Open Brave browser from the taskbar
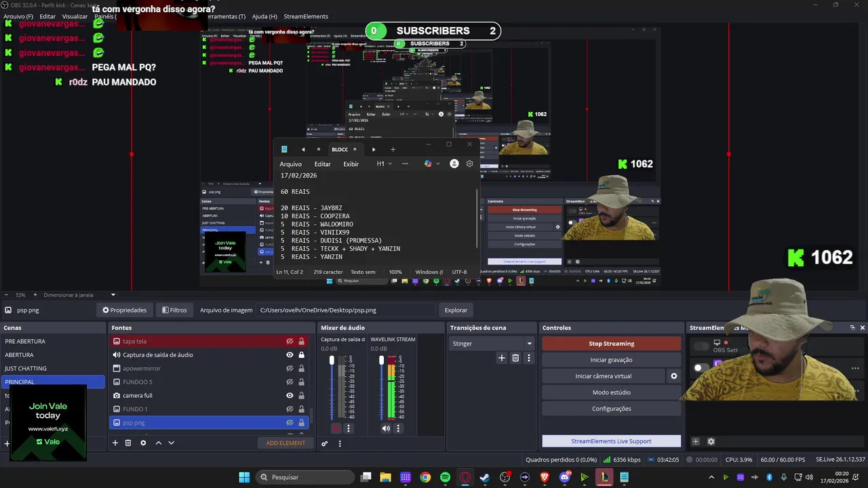 545,477
